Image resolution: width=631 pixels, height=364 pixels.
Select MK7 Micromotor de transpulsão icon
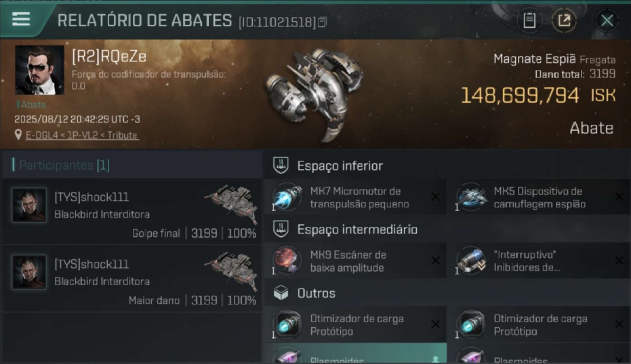(287, 198)
